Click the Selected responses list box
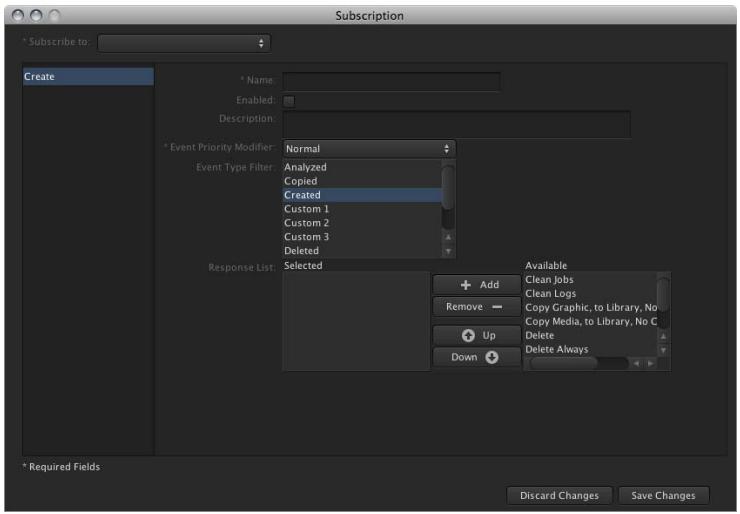This screenshot has width=740, height=514. coord(356,321)
